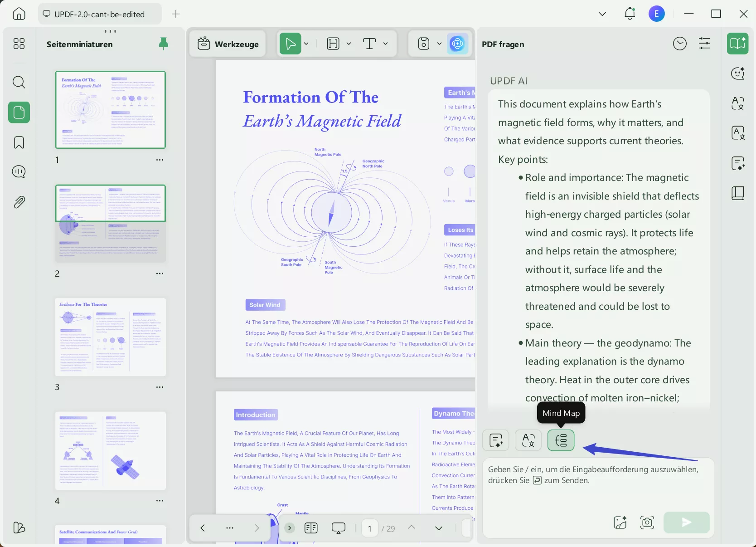Viewport: 756px width, 547px height.
Task: Choose the translate prompt button
Action: tap(528, 440)
